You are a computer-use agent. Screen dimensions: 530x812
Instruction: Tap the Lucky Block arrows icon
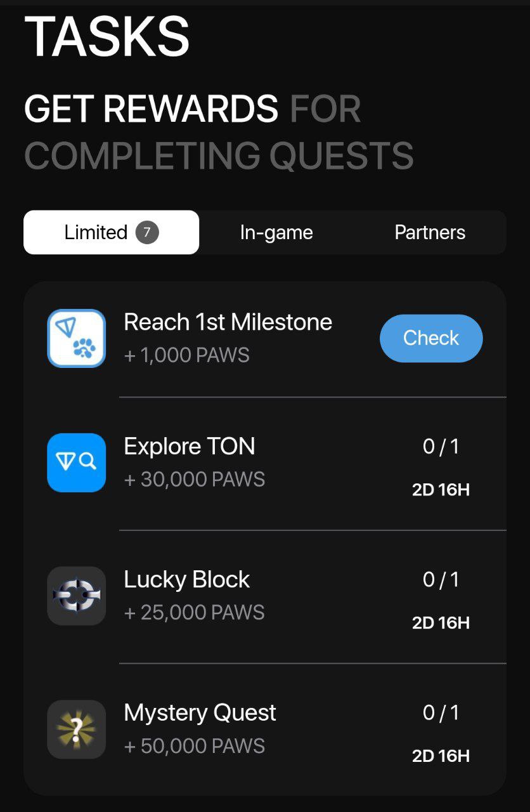[77, 596]
